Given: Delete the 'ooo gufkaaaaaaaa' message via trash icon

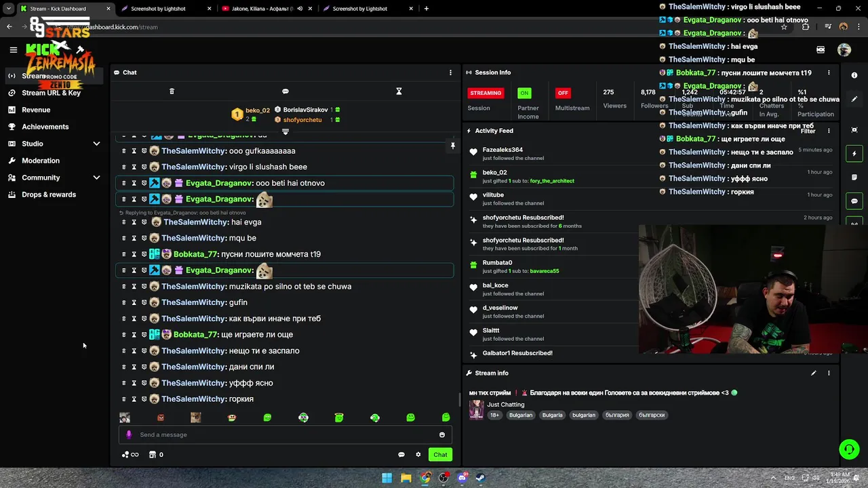Looking at the screenshot, I should pyautogui.click(x=123, y=151).
